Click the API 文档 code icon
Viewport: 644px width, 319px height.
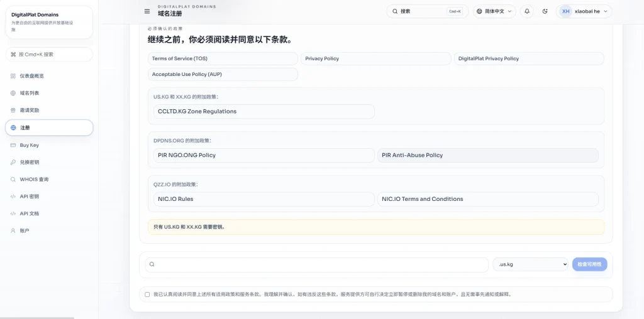pyautogui.click(x=13, y=214)
